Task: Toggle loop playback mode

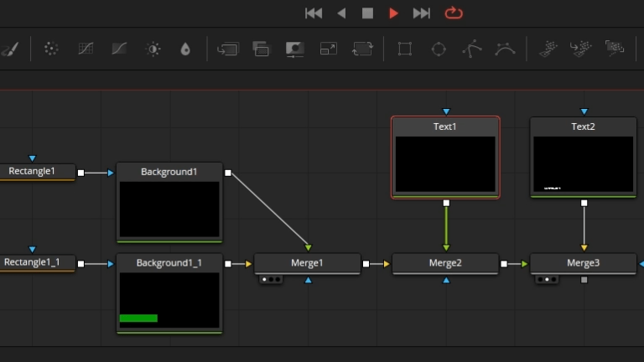Action: pos(454,13)
